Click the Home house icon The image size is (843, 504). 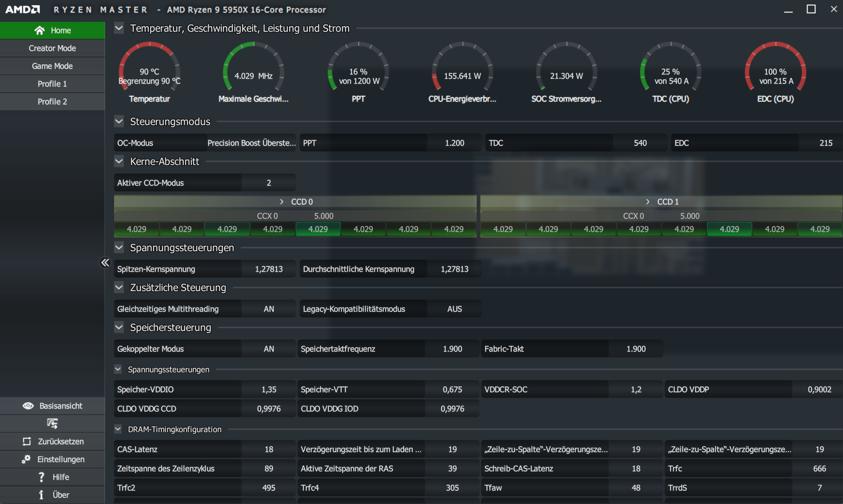tap(40, 31)
